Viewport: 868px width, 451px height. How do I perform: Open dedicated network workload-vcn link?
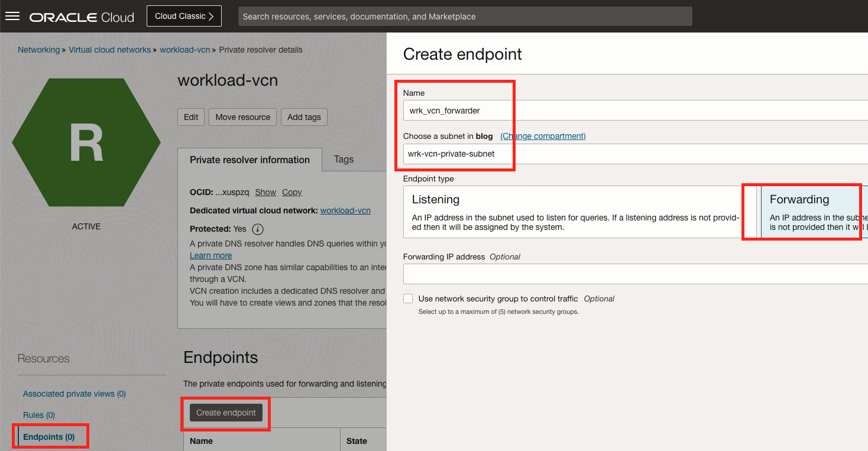tap(345, 210)
